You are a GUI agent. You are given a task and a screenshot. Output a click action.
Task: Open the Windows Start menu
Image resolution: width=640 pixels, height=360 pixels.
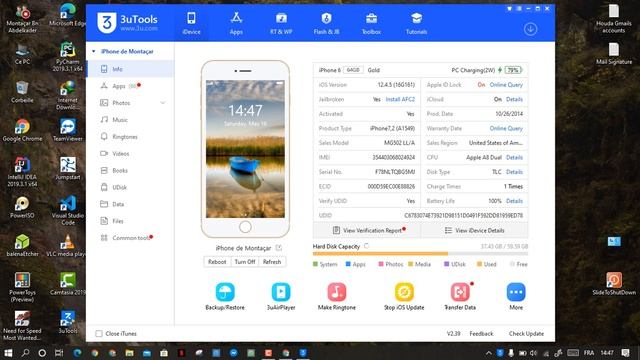pos(8,353)
